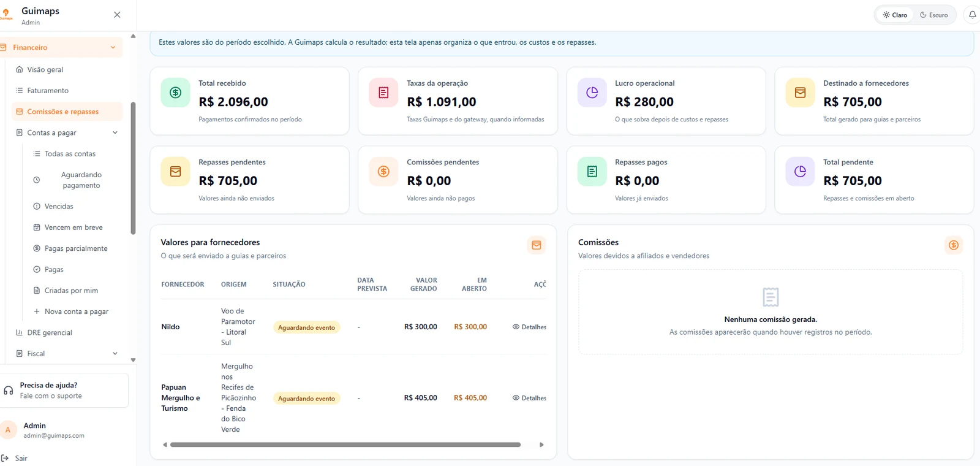Click the table horizontal scrollbar
Image resolution: width=980 pixels, height=466 pixels.
pyautogui.click(x=345, y=445)
